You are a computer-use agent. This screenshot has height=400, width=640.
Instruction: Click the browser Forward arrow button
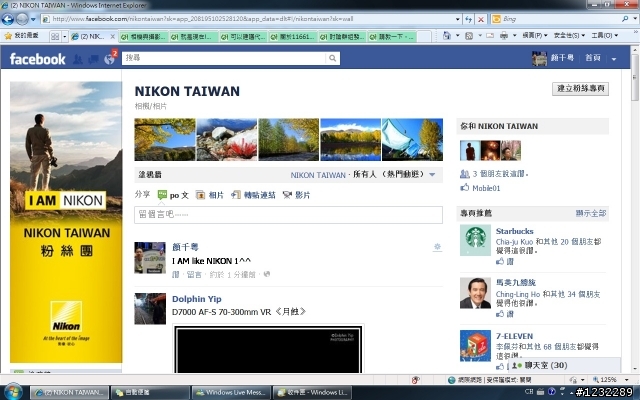[x=22, y=19]
